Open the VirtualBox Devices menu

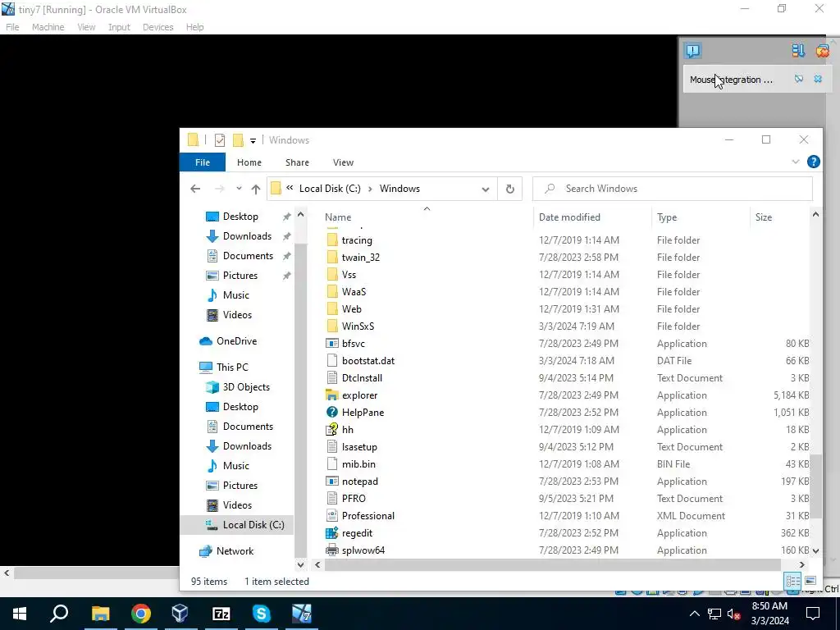[x=158, y=27]
